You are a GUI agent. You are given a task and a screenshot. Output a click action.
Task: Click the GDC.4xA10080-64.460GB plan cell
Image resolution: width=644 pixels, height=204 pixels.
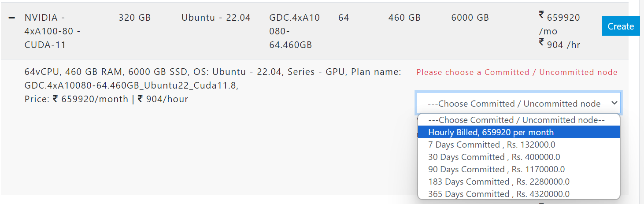click(294, 31)
